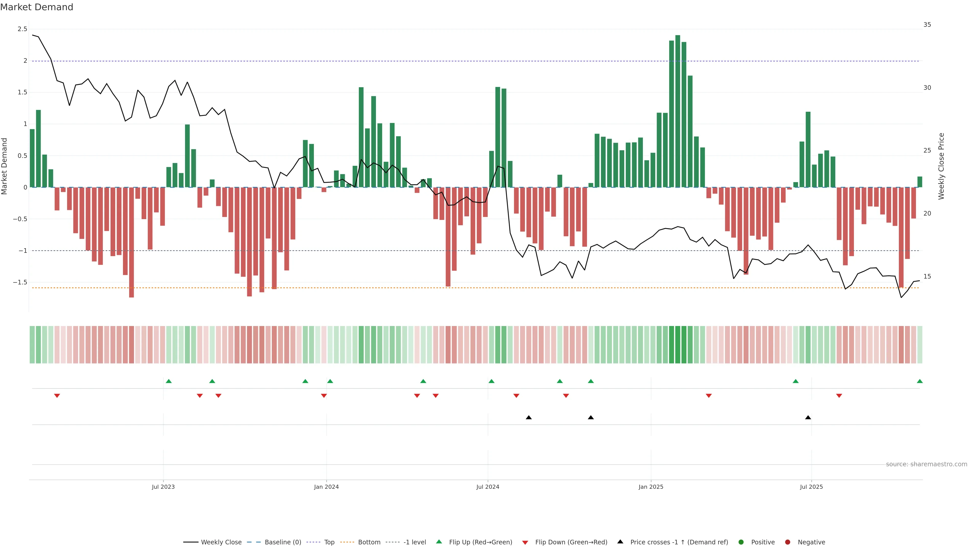Click the darkest green heatmap cell

pos(678,345)
